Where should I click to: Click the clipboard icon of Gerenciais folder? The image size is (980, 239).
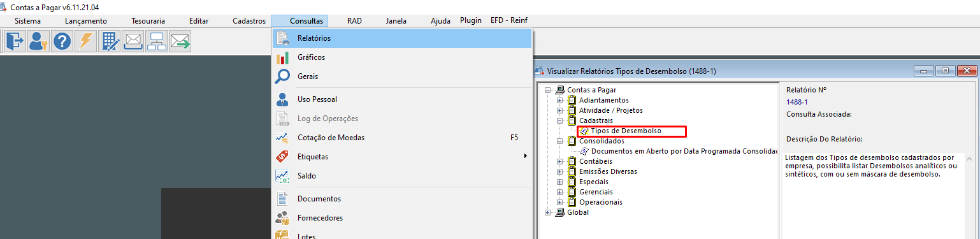(572, 192)
